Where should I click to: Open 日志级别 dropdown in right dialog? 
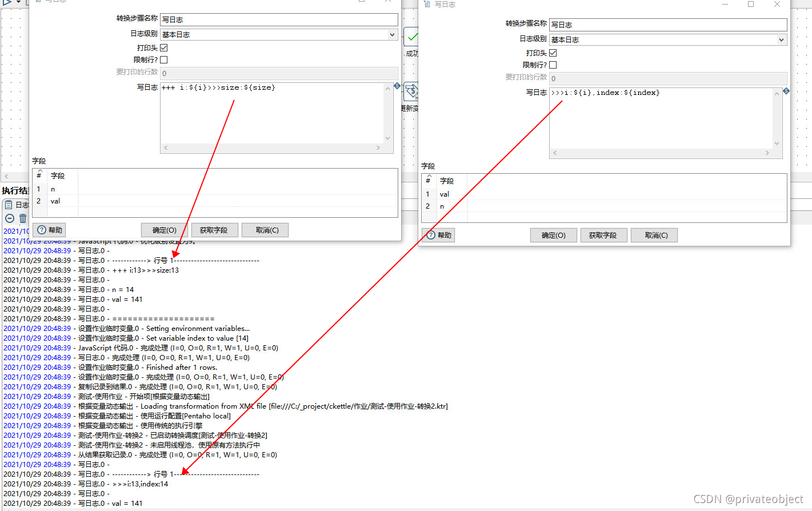781,39
